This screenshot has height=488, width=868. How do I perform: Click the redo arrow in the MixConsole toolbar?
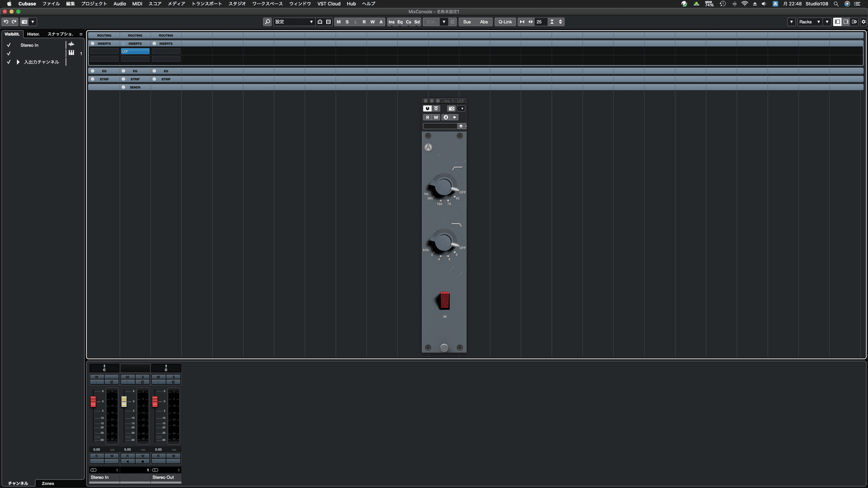(14, 22)
